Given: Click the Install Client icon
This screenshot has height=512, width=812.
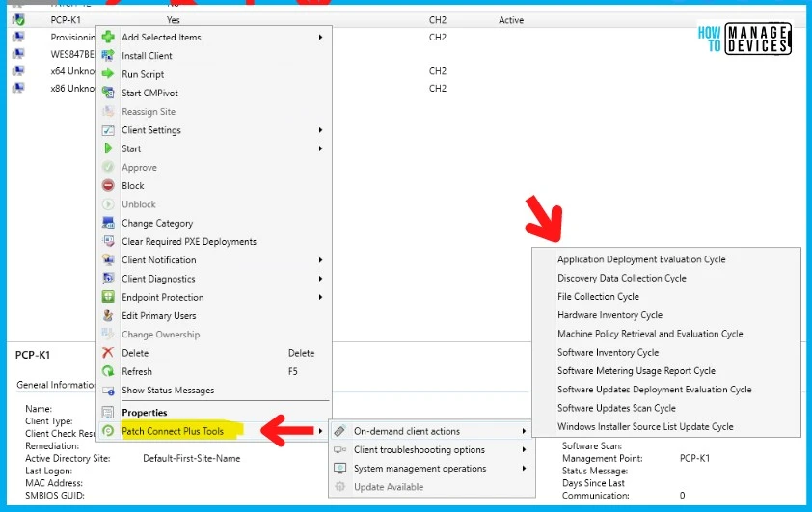Looking at the screenshot, I should tap(108, 55).
